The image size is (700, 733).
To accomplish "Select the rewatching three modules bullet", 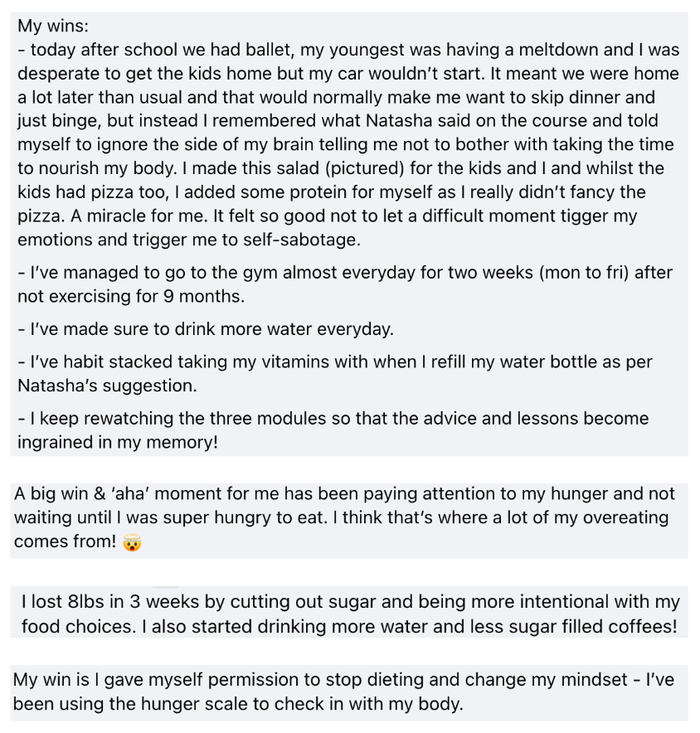I will (333, 430).
